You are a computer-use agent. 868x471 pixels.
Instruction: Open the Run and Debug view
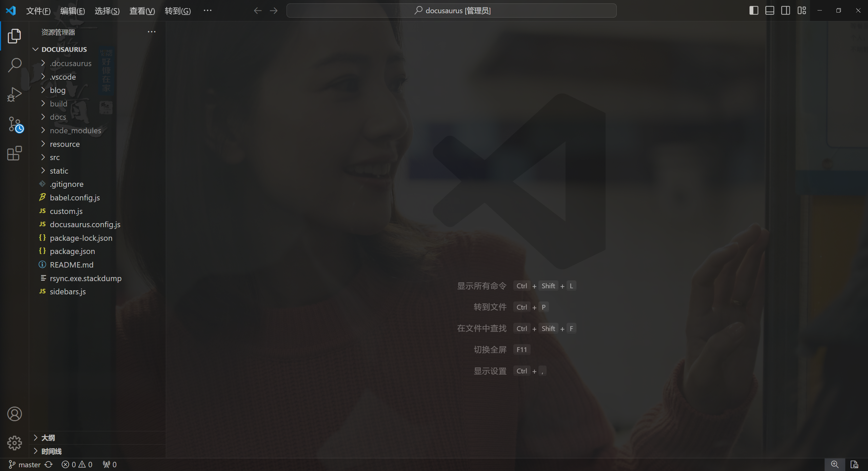point(14,94)
